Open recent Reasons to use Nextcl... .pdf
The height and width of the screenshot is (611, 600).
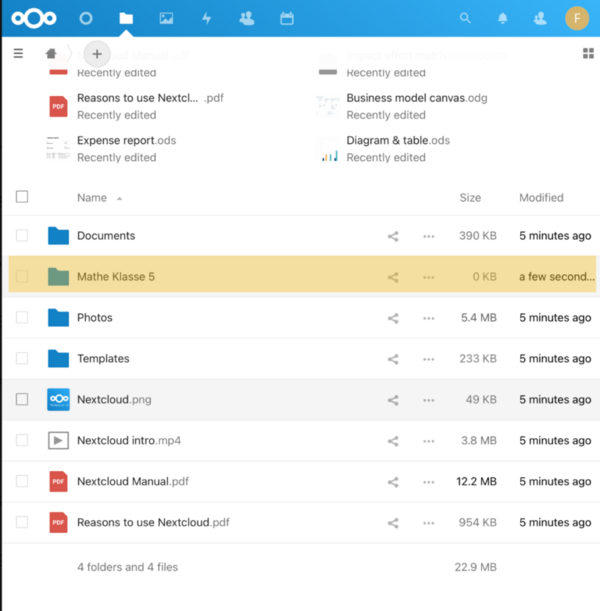coord(150,98)
